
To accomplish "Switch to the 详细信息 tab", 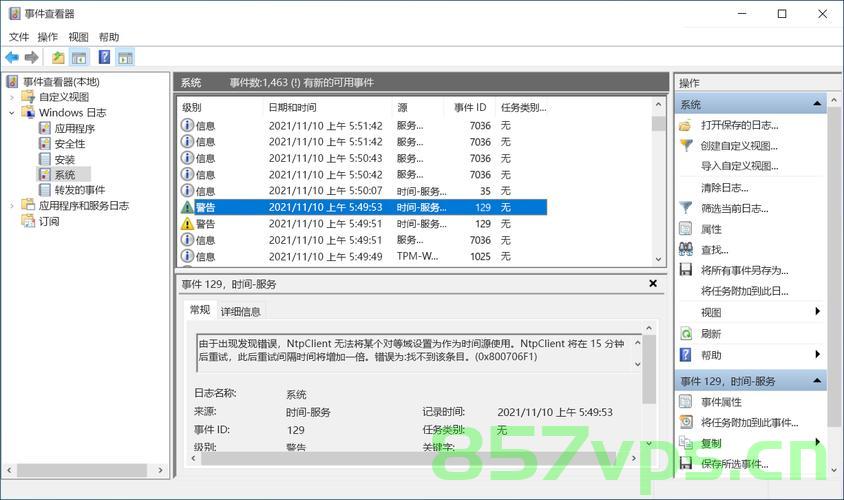I will [x=240, y=311].
